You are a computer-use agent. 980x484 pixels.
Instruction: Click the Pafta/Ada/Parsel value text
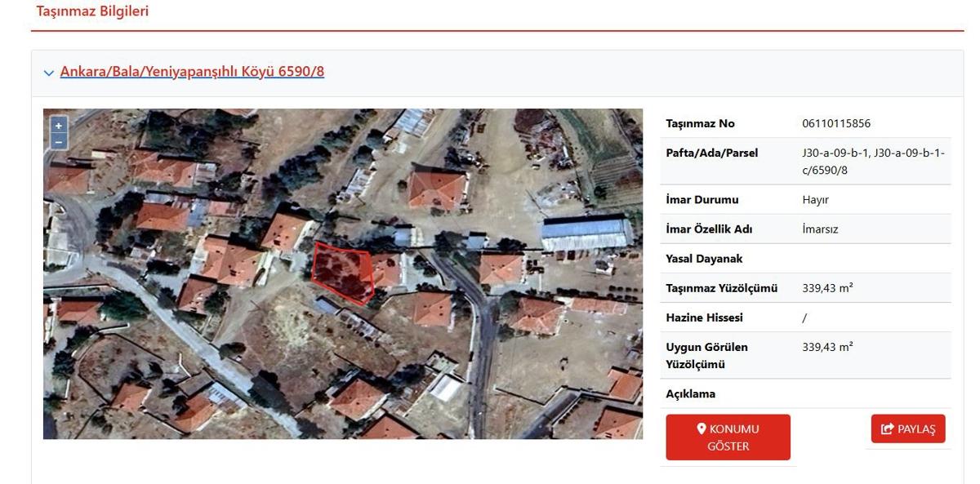tap(873, 162)
